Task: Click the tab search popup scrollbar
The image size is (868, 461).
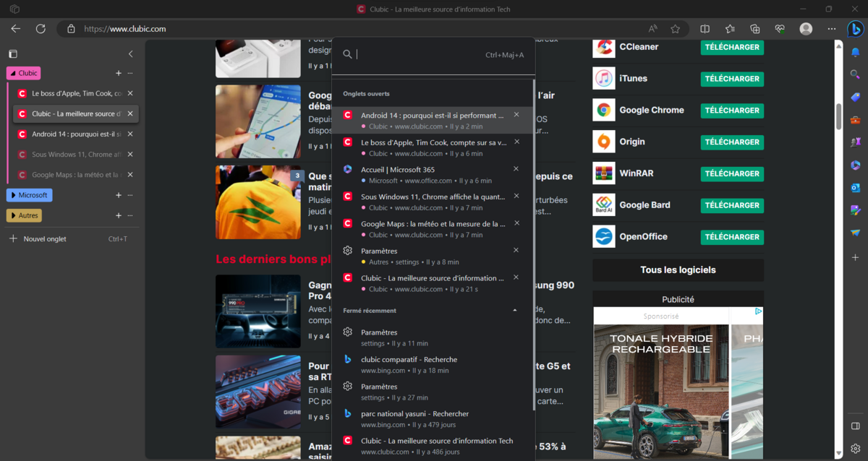Action: (x=535, y=246)
